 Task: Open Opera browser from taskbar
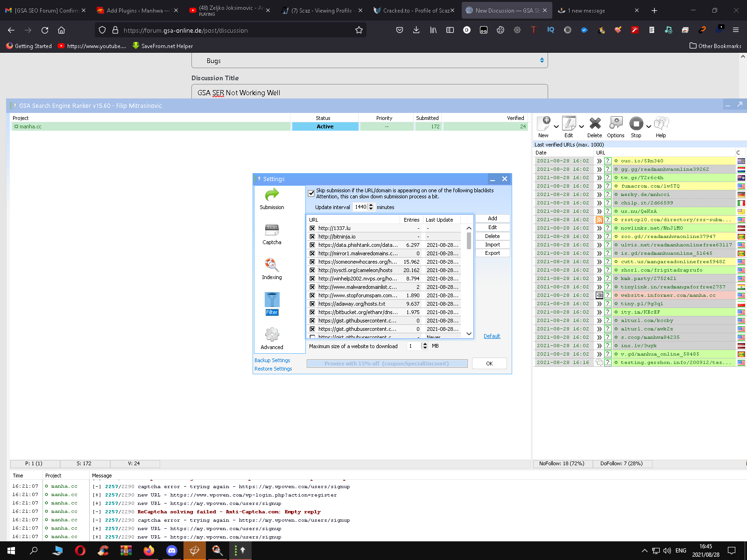[80, 551]
